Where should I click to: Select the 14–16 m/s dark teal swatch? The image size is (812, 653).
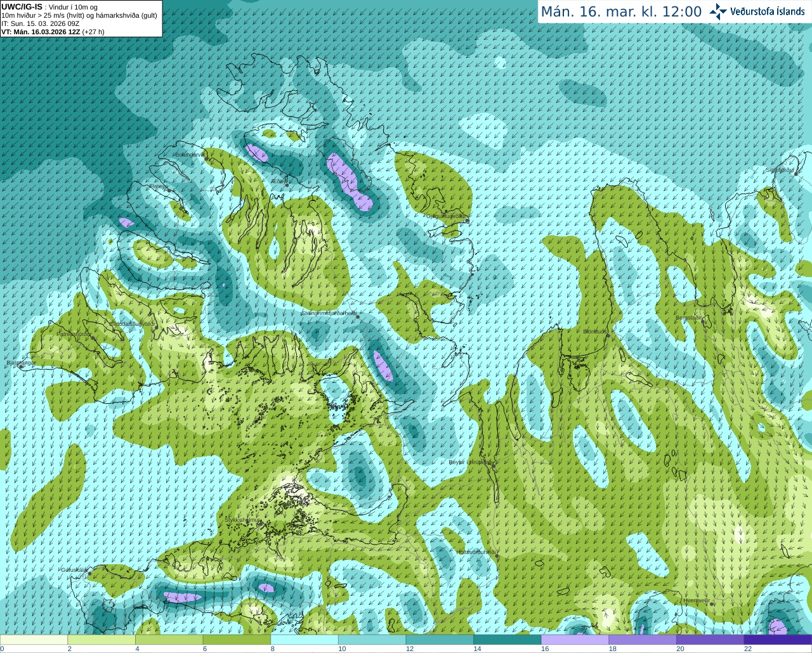point(507,640)
